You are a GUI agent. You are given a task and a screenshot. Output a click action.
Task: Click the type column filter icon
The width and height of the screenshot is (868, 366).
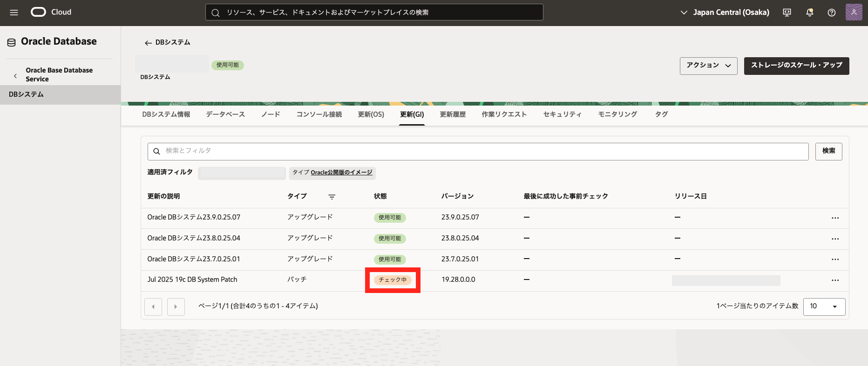pyautogui.click(x=332, y=197)
